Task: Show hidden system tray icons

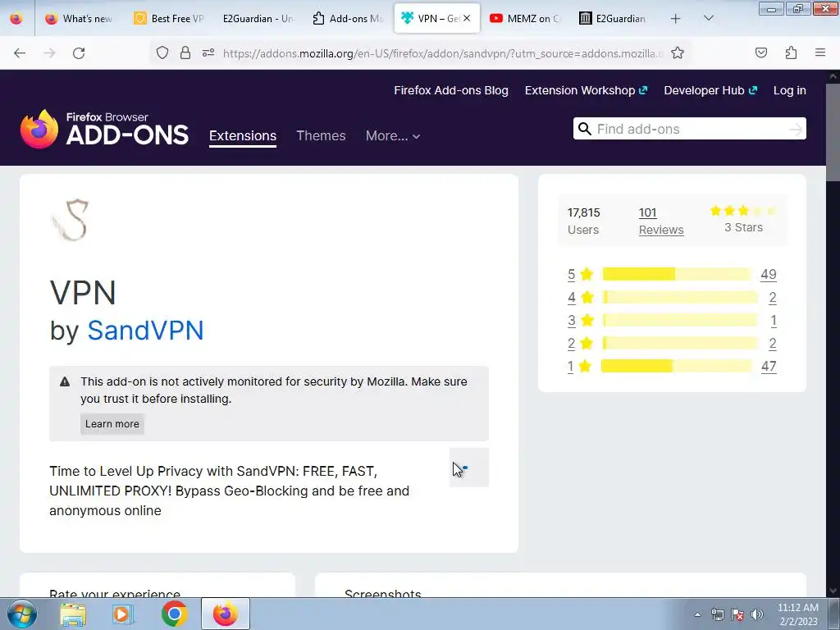Action: click(697, 614)
